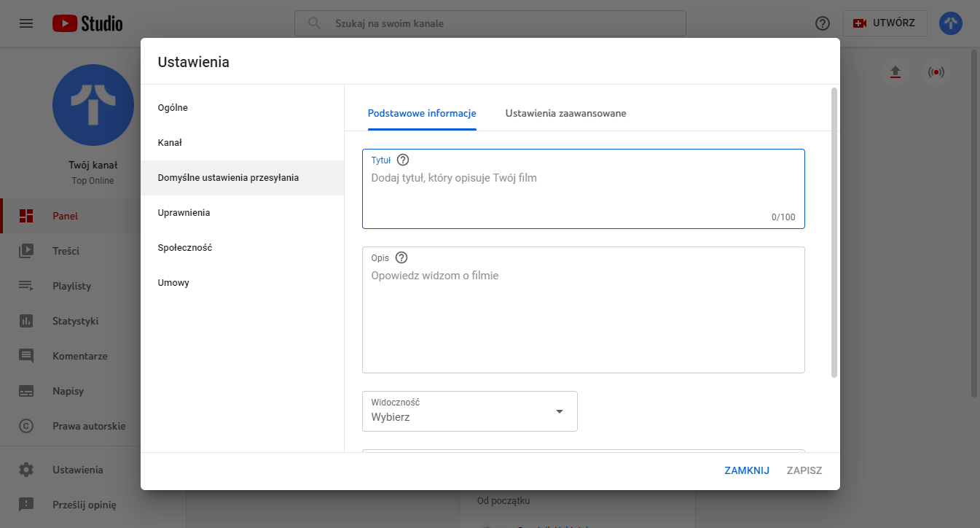Viewport: 980px width, 528px height.
Task: Open Panel dashboard icon in sidebar
Action: 26,216
